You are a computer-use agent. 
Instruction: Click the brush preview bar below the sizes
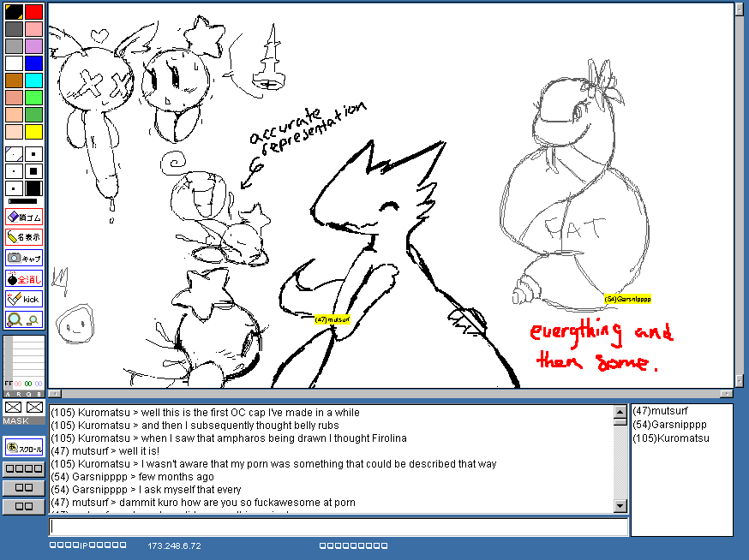(23, 201)
